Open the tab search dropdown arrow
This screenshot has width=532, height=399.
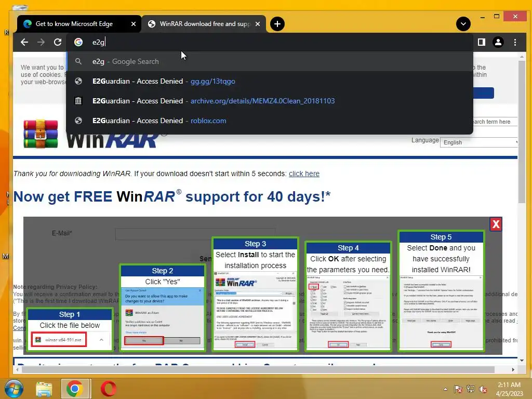pos(463,24)
